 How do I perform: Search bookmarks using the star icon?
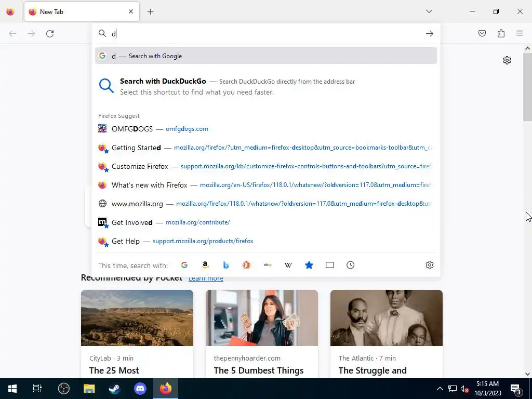309,265
